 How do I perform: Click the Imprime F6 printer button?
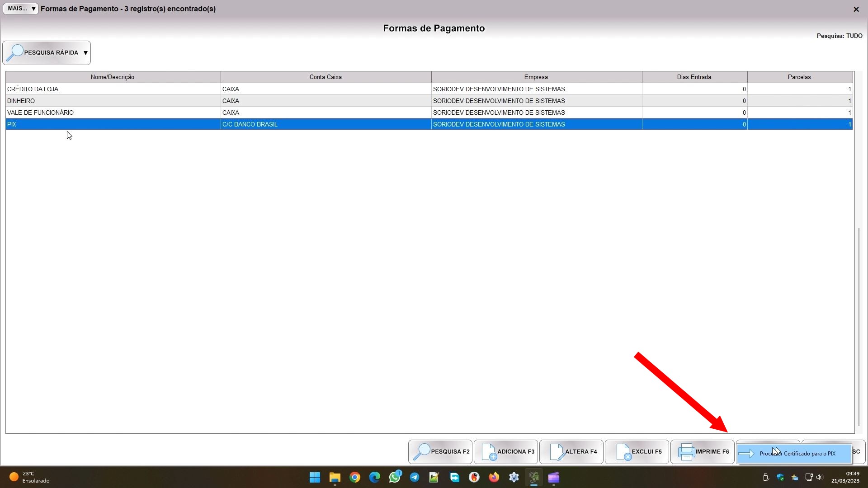pyautogui.click(x=702, y=451)
